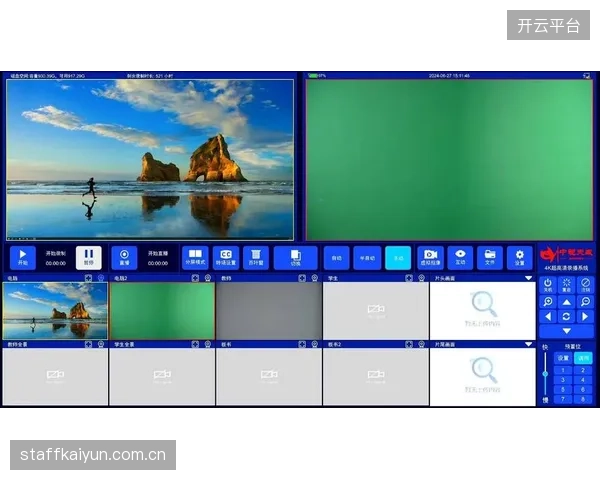600x480 pixels.
Task: Click the power off (关机) button
Action: [548, 285]
